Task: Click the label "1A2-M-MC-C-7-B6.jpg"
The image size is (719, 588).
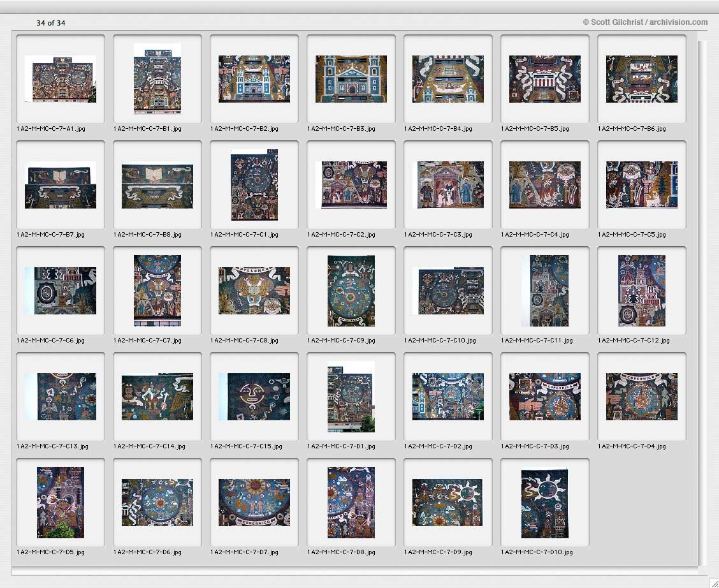Action: tap(632, 129)
